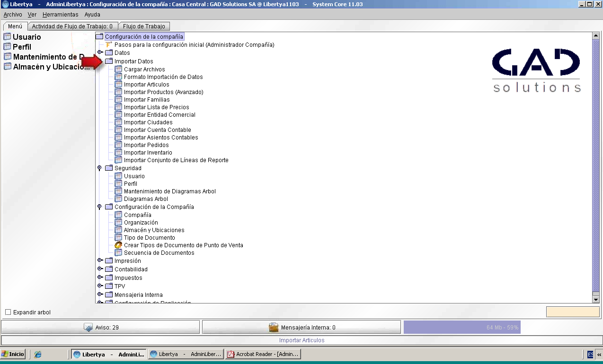Click the scrollbar up arrow
Image resolution: width=603 pixels, height=364 pixels.
point(596,36)
